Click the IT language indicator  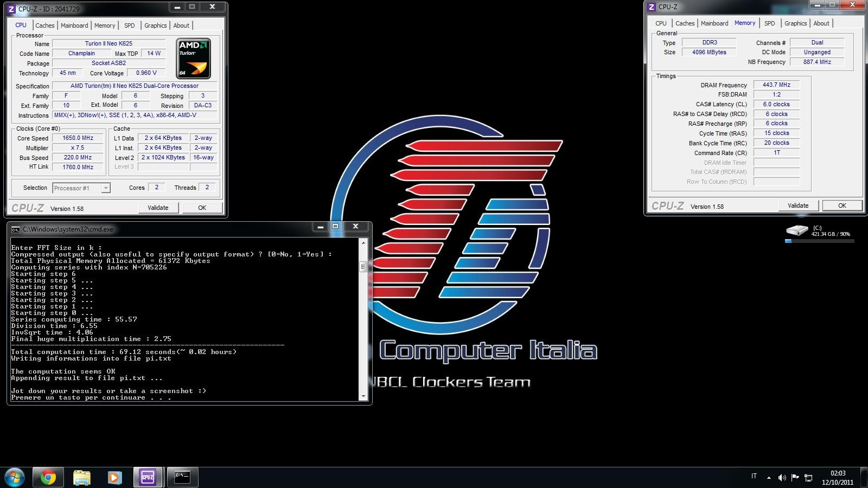coord(754,476)
